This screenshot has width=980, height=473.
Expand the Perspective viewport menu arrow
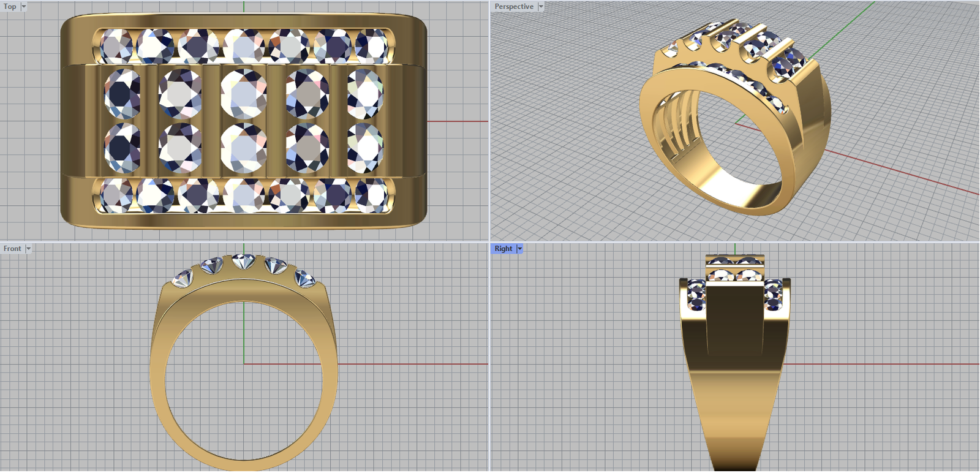(540, 7)
